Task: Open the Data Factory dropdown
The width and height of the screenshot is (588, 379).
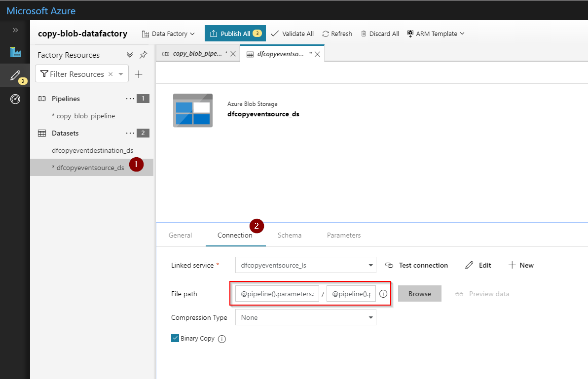Action: click(168, 34)
